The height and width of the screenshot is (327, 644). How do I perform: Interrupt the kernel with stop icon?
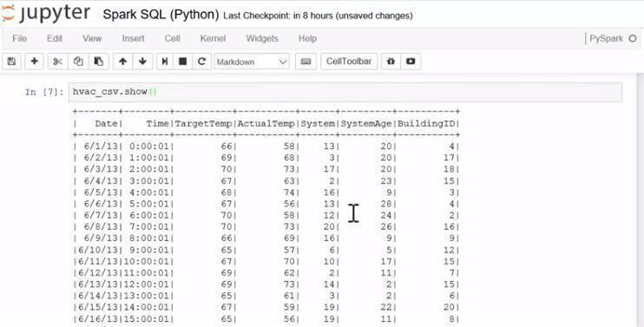coord(183,62)
